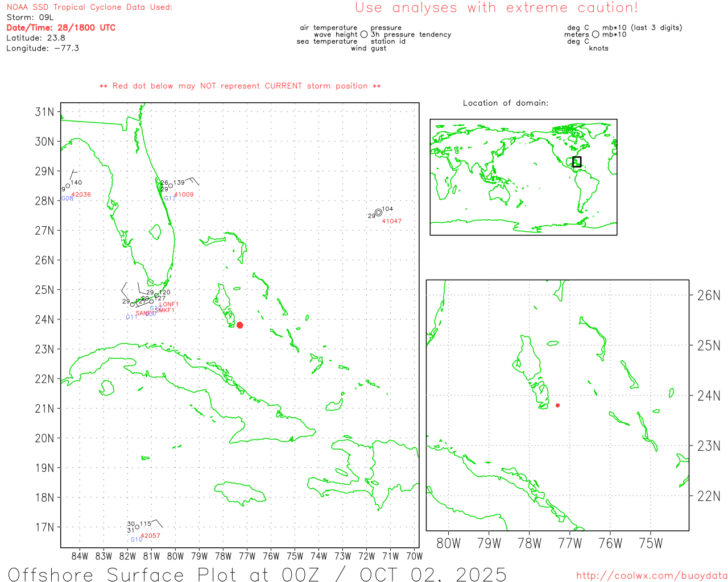This screenshot has width=728, height=582.
Task: Click the 20N latitude label
Action: point(44,438)
